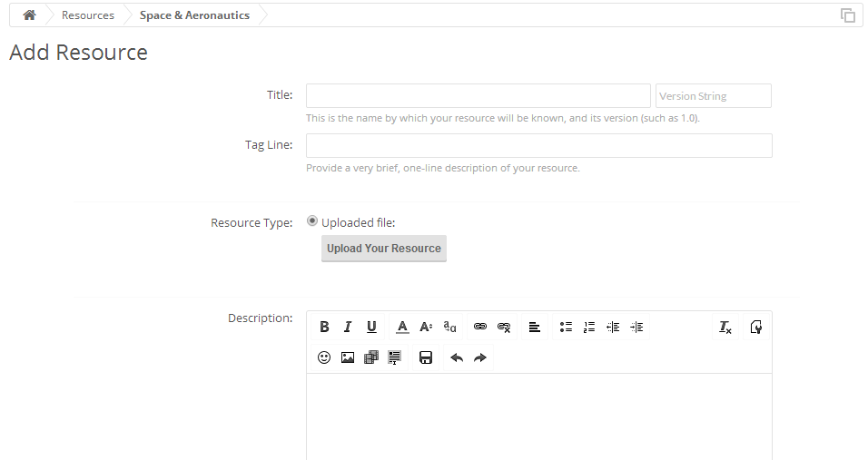Click the "Uploaded file:" radio label text

(358, 223)
